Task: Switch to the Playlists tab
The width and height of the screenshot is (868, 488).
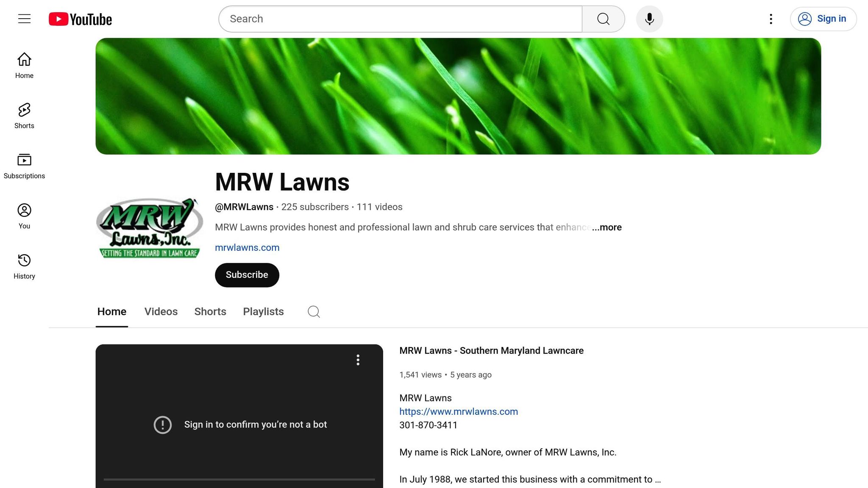Action: 263,312
